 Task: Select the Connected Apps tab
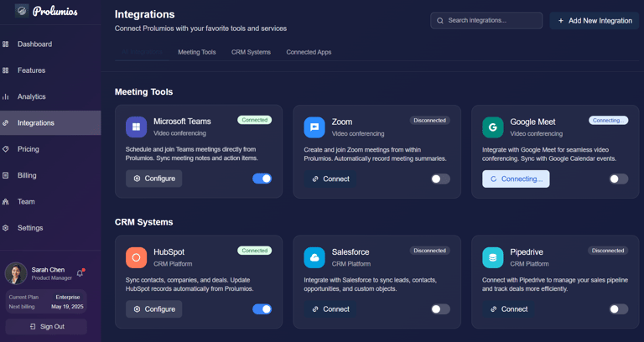pos(309,52)
